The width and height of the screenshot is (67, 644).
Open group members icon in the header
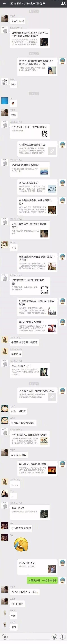tap(63, 3)
